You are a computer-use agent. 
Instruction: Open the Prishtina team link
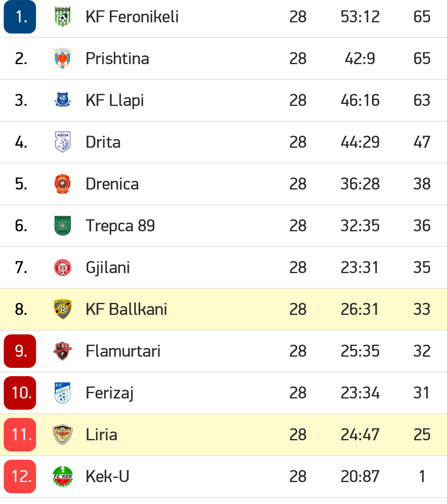pyautogui.click(x=117, y=59)
